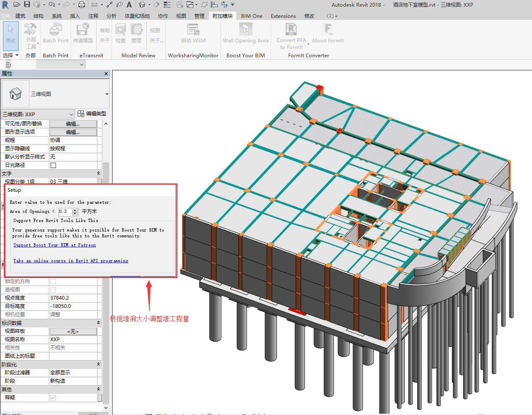Image resolution: width=532 pixels, height=415 pixels.
Task: Toggle the sun path (日光路径) checkbox
Action: (53, 165)
